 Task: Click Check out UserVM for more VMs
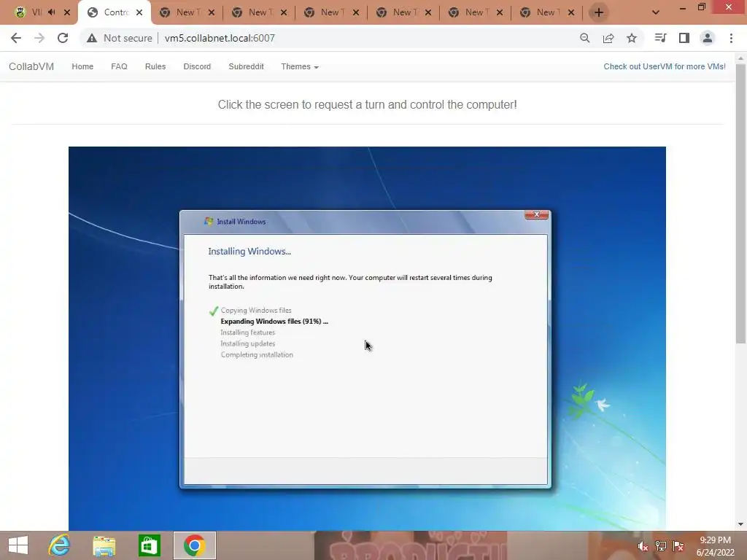[665, 66]
